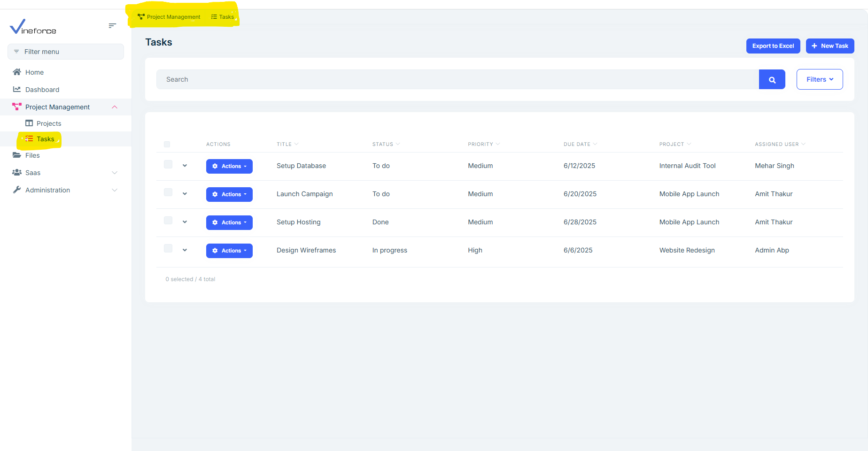The height and width of the screenshot is (451, 868).
Task: Click the Files folder icon in the sidebar
Action: click(x=17, y=155)
